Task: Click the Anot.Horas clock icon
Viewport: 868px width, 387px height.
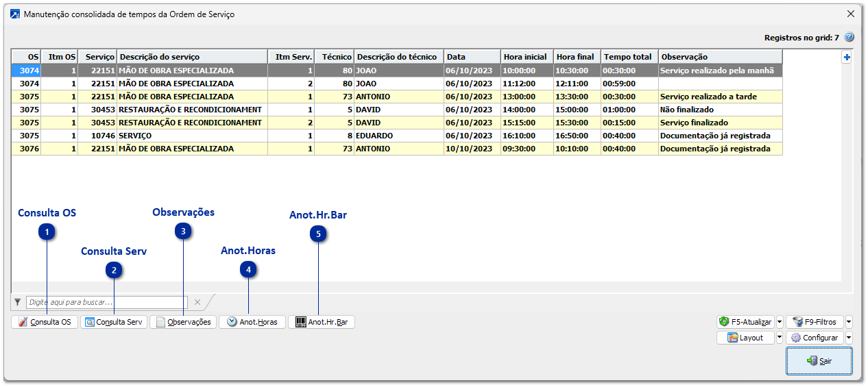Action: [232, 322]
